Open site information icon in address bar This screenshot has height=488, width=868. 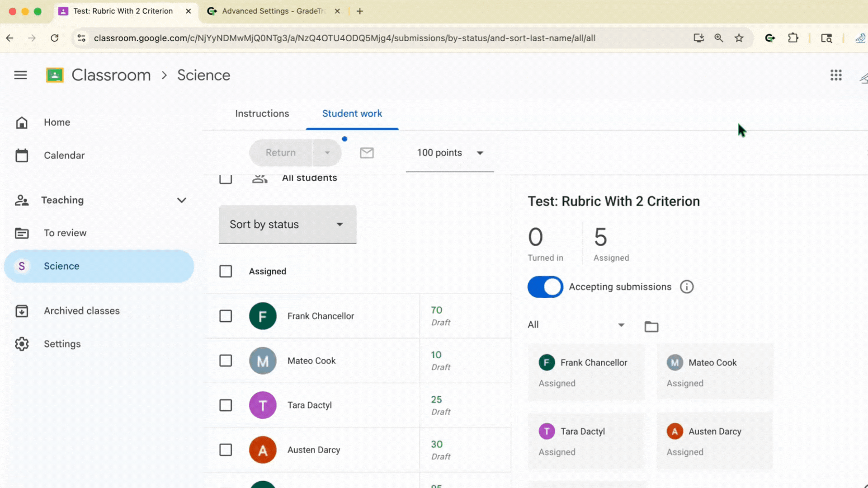[x=81, y=38]
